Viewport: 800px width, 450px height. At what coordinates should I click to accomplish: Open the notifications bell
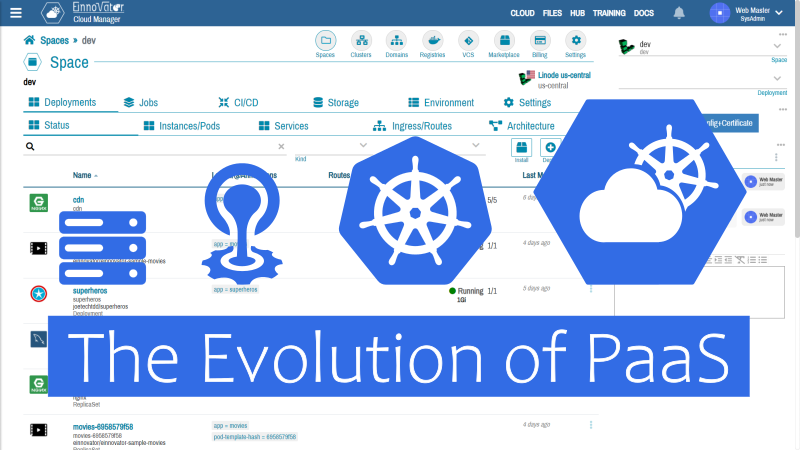tap(679, 13)
